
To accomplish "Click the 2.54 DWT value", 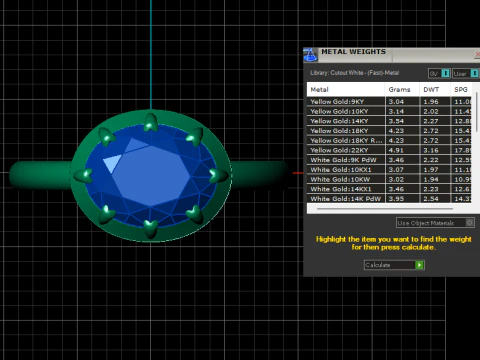I will (431, 198).
